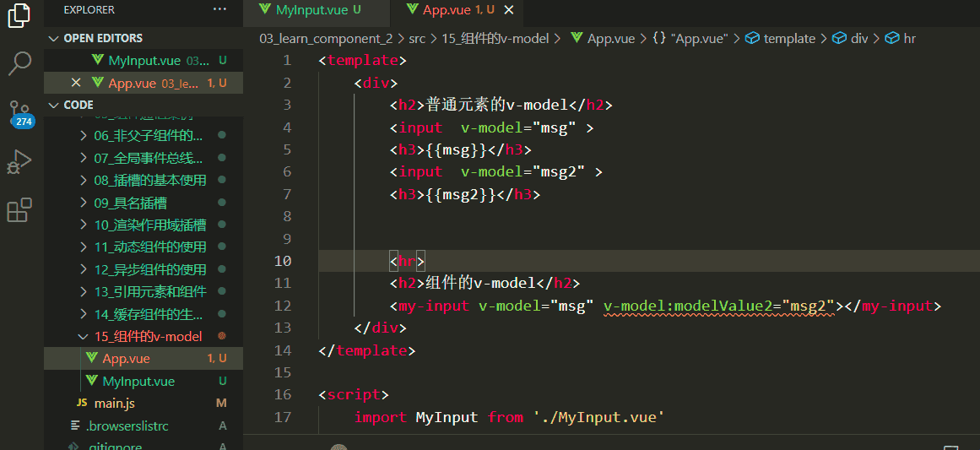Open the Run and Debug view

[19, 162]
